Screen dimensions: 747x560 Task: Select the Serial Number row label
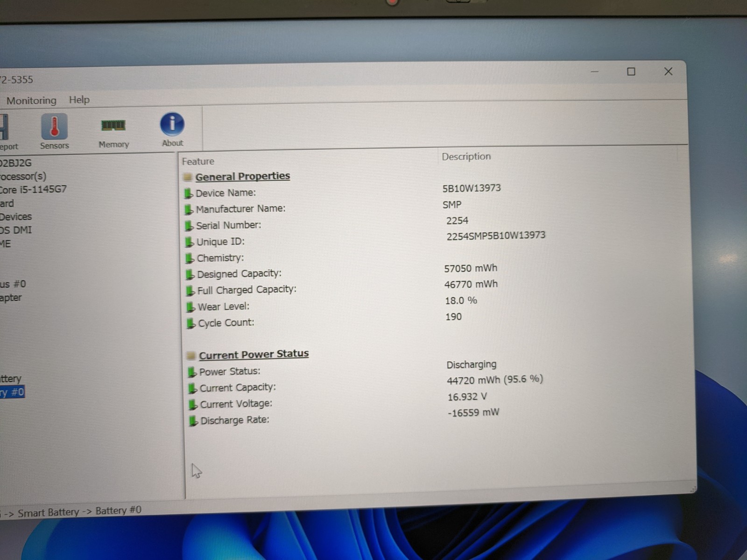[x=228, y=225]
